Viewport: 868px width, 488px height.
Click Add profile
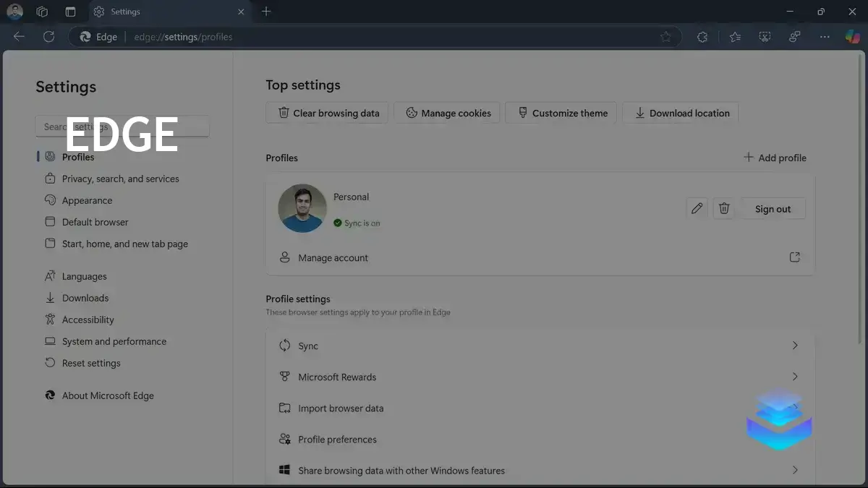pyautogui.click(x=775, y=158)
